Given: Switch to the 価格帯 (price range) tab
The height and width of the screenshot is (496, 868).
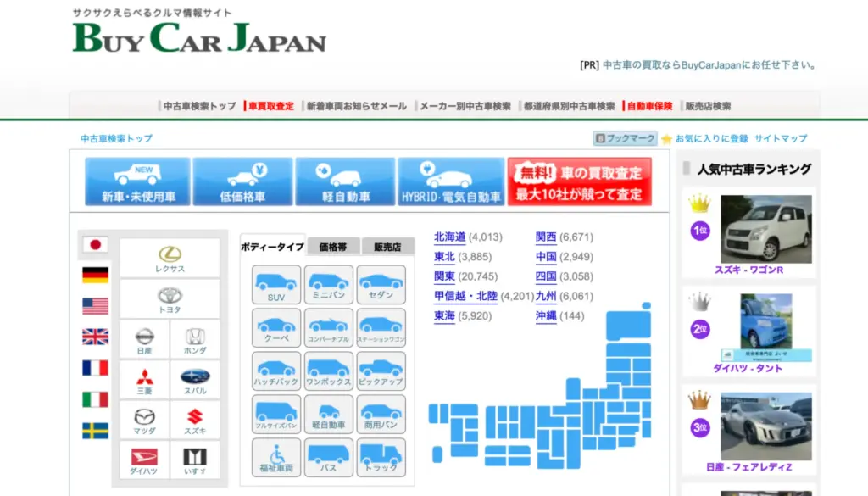Looking at the screenshot, I should point(334,244).
